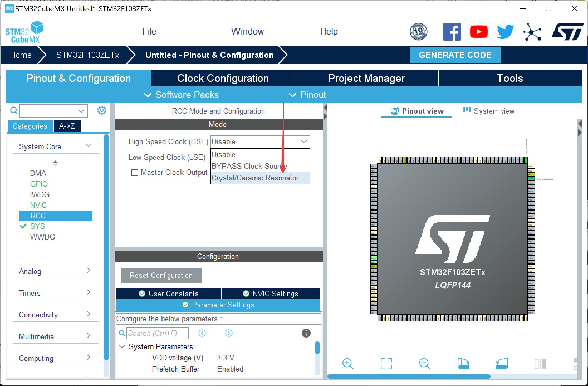
Task: Click the ST community network icon
Action: point(532,32)
